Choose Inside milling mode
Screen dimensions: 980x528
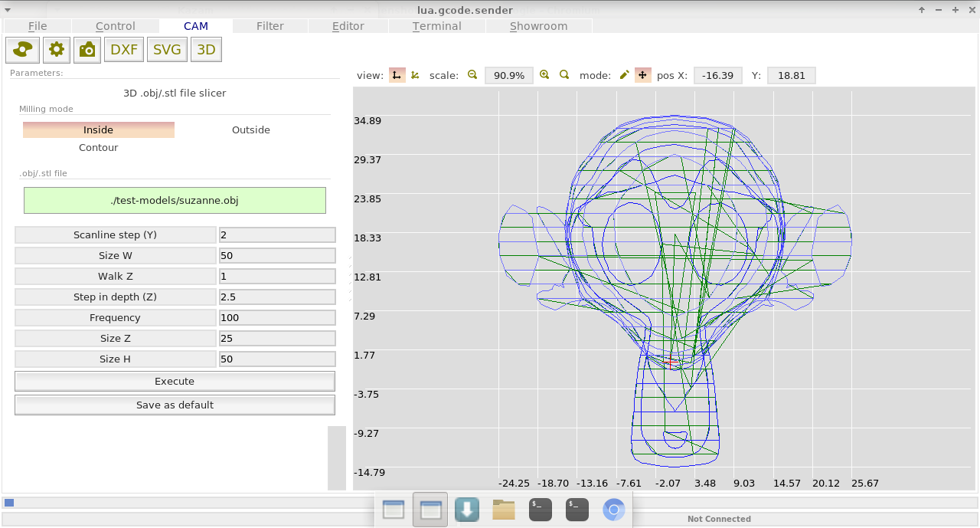click(99, 130)
